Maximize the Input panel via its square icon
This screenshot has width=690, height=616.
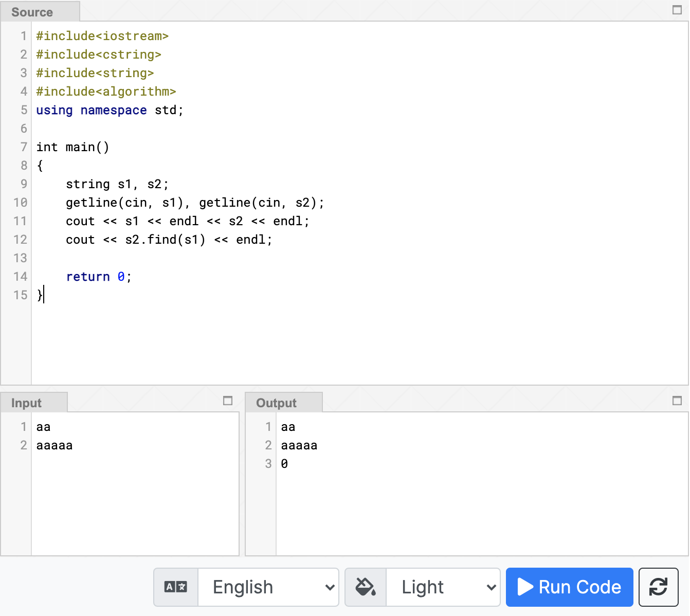click(227, 400)
